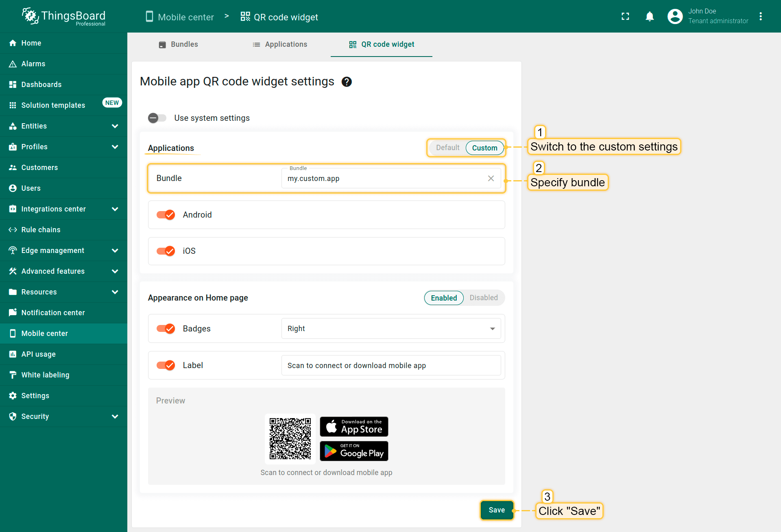
Task: Set Home page appearance to Disabled
Action: click(483, 298)
